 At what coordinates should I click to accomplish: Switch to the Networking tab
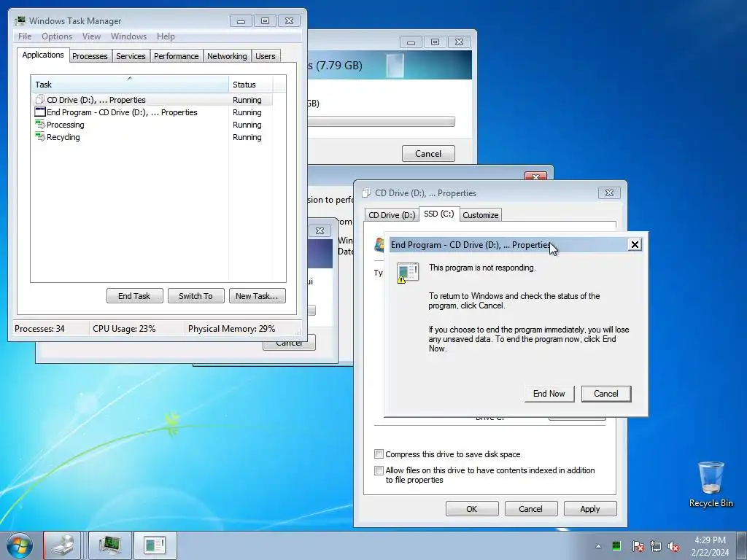pyautogui.click(x=227, y=56)
